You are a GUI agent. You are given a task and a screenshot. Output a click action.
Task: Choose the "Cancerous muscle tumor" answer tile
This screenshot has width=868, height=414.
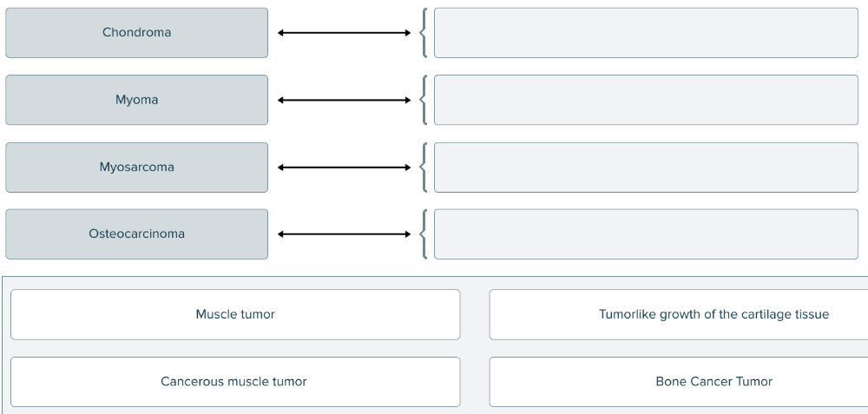235,382
